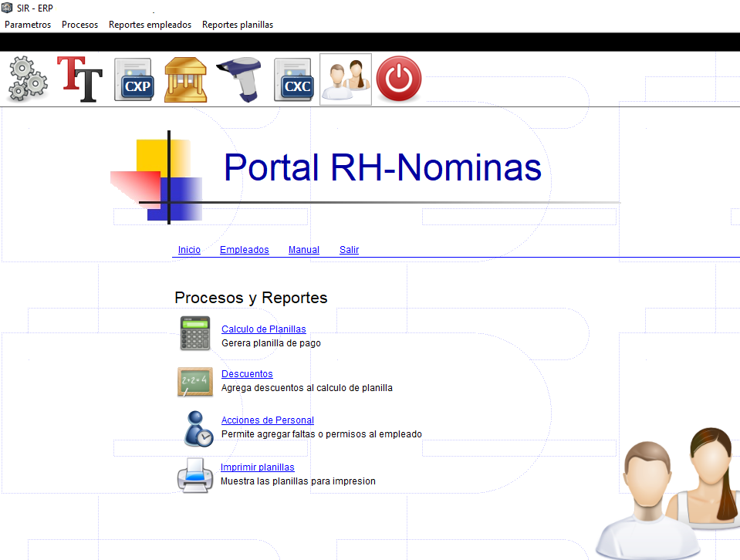The height and width of the screenshot is (560, 740).
Task: Click the red and black TT icon
Action: click(79, 79)
